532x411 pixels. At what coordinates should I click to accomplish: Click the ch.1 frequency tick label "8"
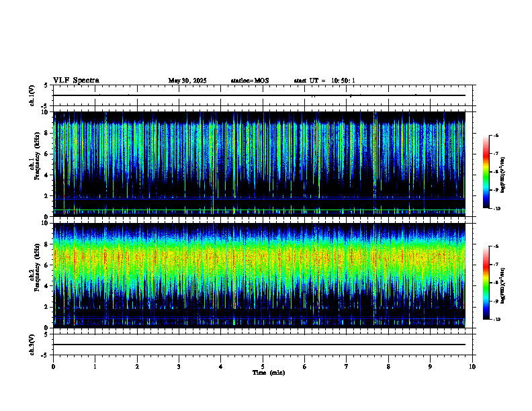pyautogui.click(x=47, y=133)
